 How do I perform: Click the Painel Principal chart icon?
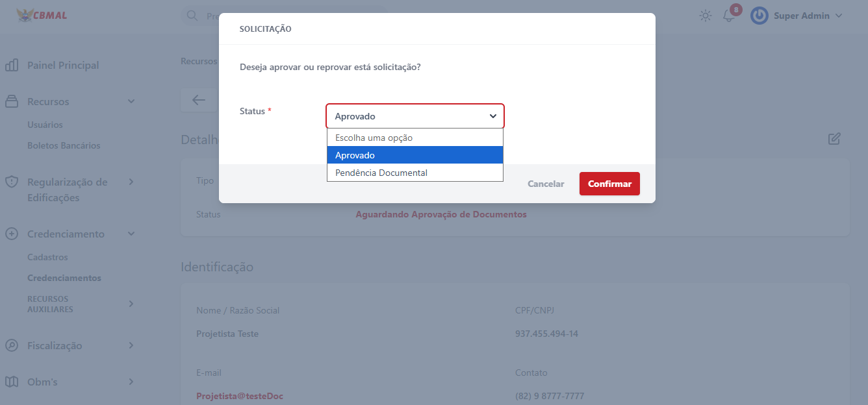click(12, 66)
